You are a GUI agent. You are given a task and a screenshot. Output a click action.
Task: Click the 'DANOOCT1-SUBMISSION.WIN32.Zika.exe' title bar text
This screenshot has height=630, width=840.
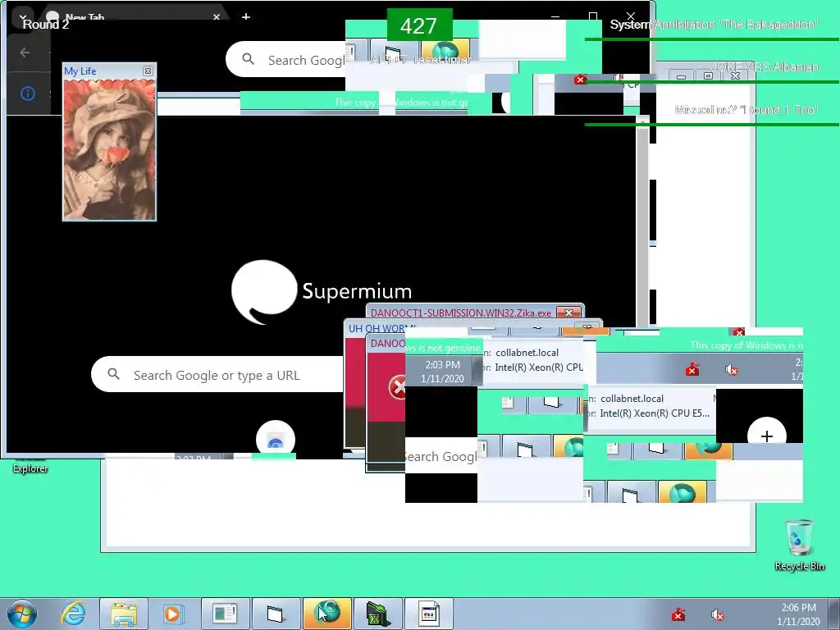(x=461, y=313)
